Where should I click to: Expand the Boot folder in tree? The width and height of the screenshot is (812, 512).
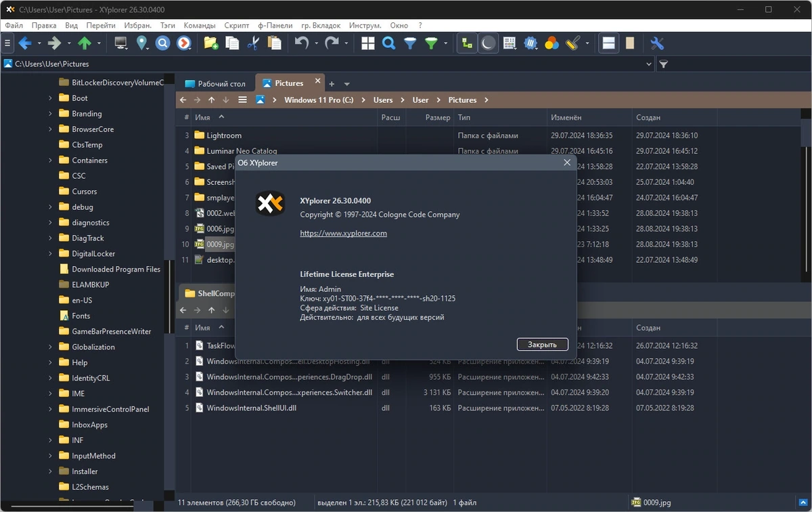tap(51, 98)
